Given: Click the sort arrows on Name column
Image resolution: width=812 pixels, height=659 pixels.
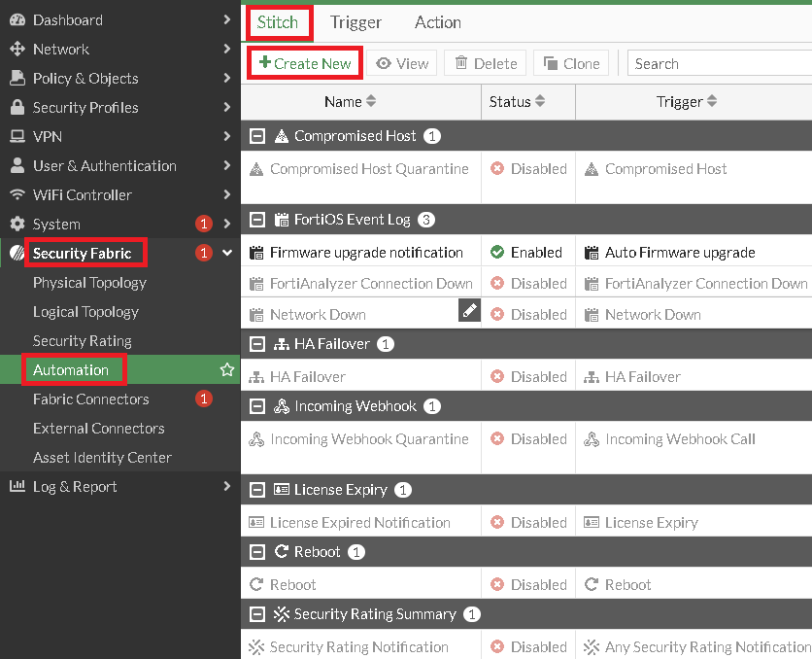Looking at the screenshot, I should (371, 101).
